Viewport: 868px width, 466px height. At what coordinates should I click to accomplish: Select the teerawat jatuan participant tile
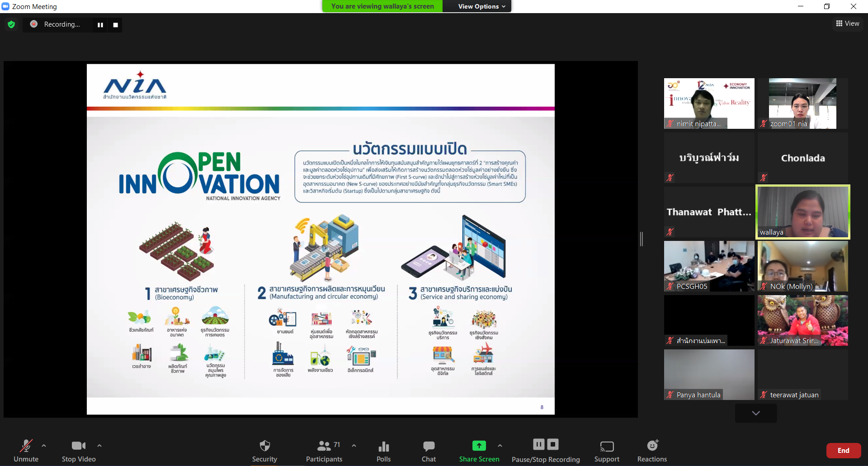[802, 375]
